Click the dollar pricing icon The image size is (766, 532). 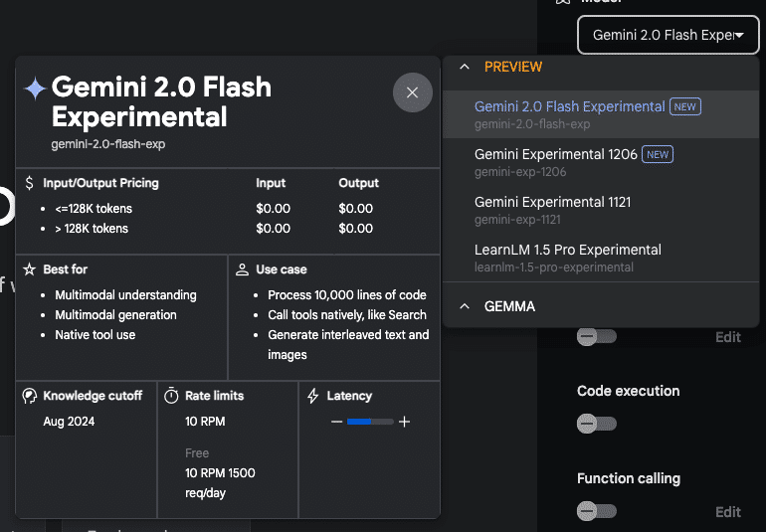[x=30, y=183]
